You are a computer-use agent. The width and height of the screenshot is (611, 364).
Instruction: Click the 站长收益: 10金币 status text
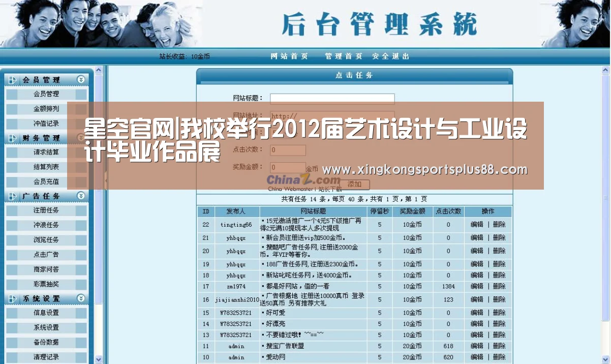coord(185,56)
